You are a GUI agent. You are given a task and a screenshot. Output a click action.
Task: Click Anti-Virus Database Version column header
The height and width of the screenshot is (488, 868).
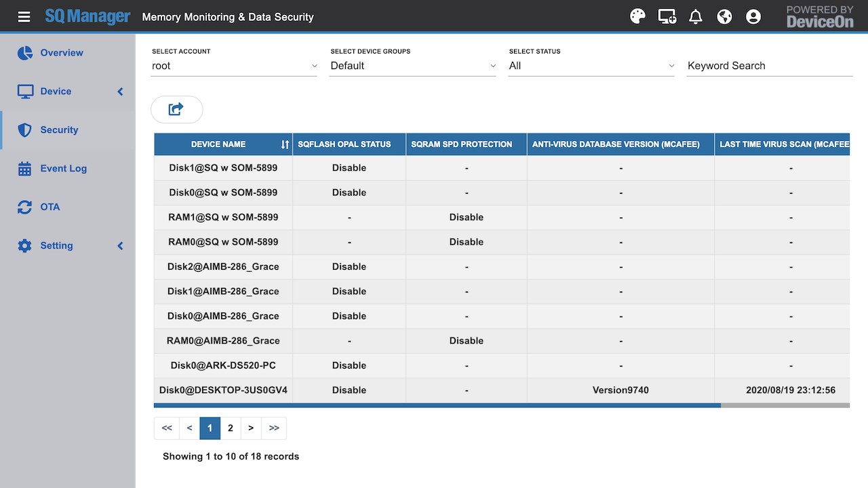620,144
